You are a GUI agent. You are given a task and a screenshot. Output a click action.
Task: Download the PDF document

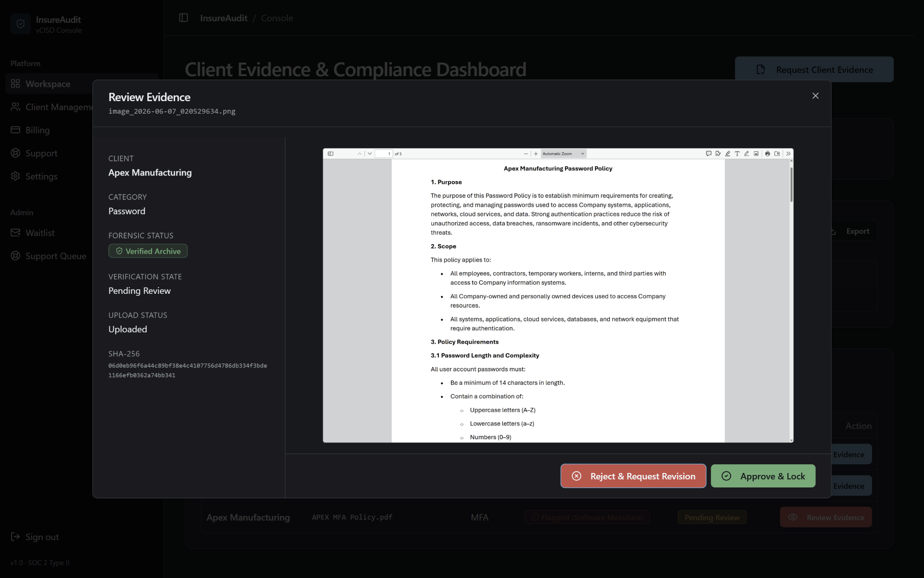click(777, 154)
